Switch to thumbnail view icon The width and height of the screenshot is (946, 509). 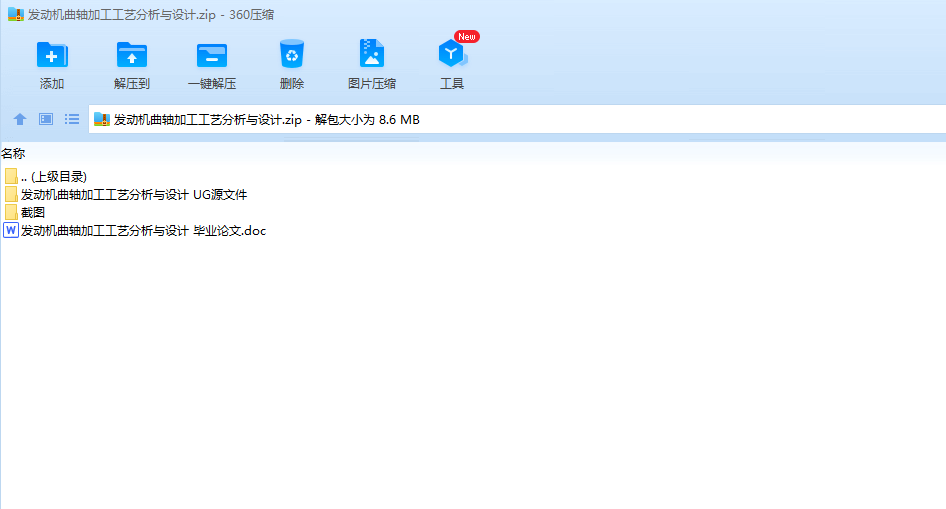coord(46,119)
